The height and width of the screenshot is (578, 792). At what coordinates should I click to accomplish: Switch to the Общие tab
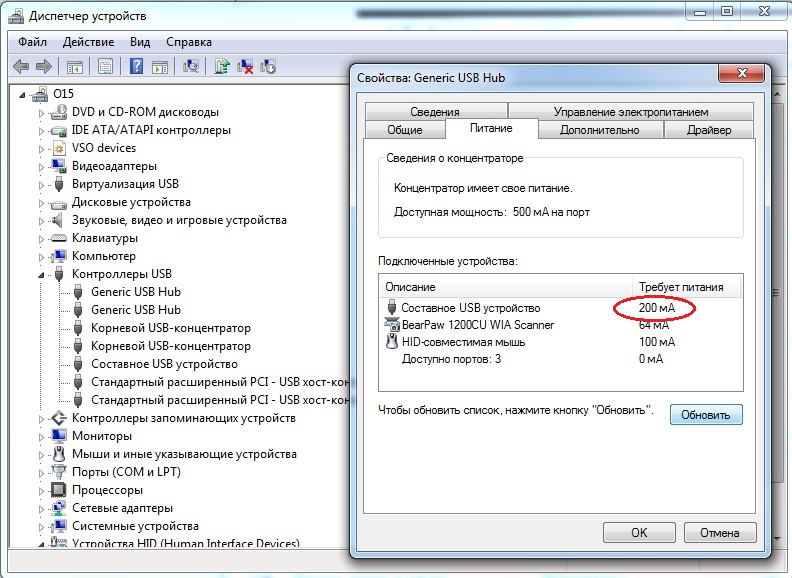point(405,130)
